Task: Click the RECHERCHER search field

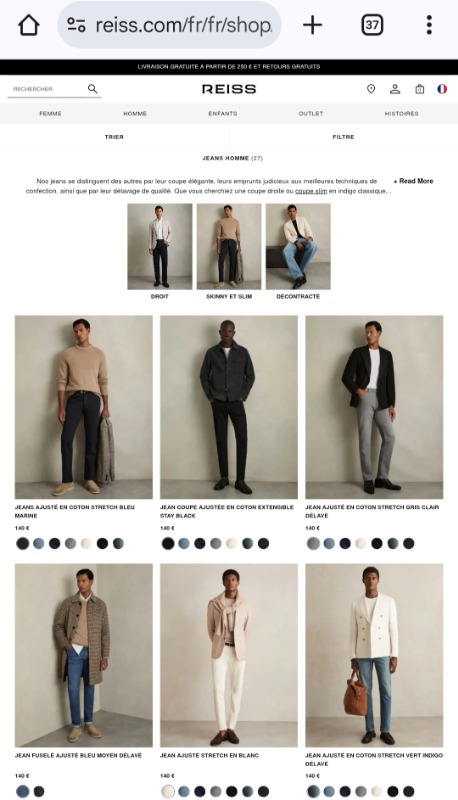Action: (x=48, y=89)
